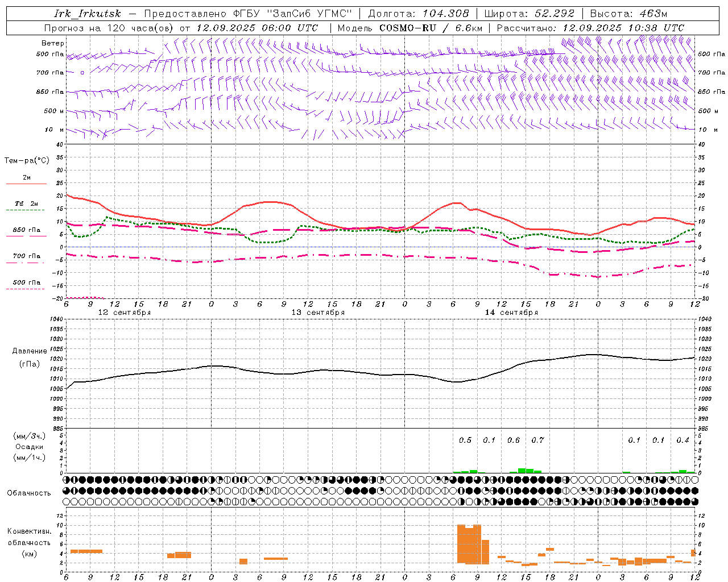Click the '14 сентября' date label

511,313
